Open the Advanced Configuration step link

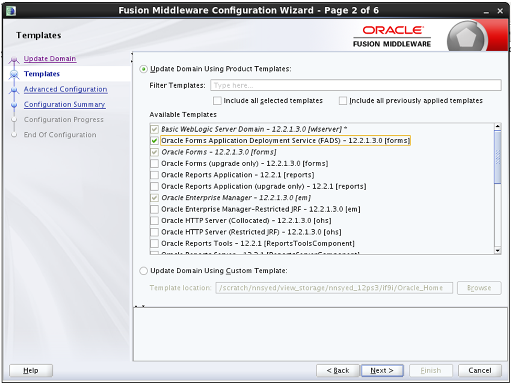[65, 89]
